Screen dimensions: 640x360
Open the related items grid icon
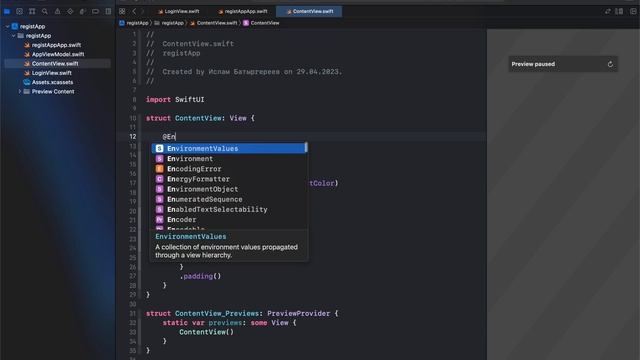[122, 11]
